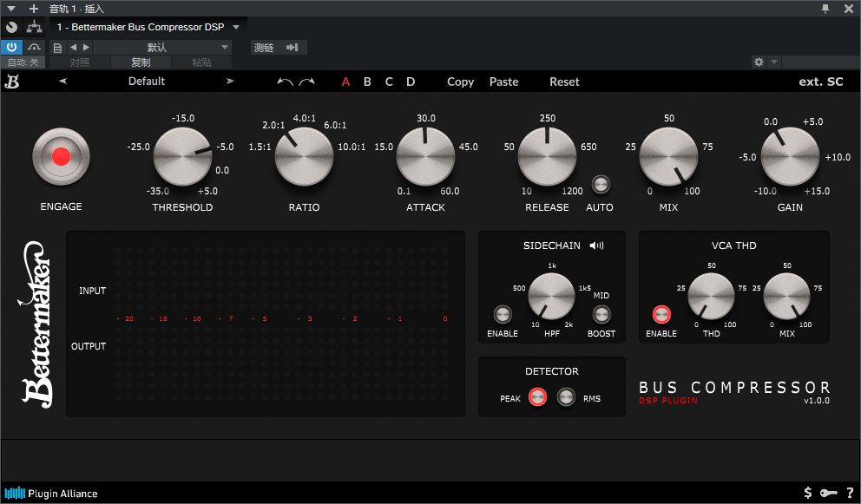Click the plus icon to add insert
The width and height of the screenshot is (861, 504).
34,8
